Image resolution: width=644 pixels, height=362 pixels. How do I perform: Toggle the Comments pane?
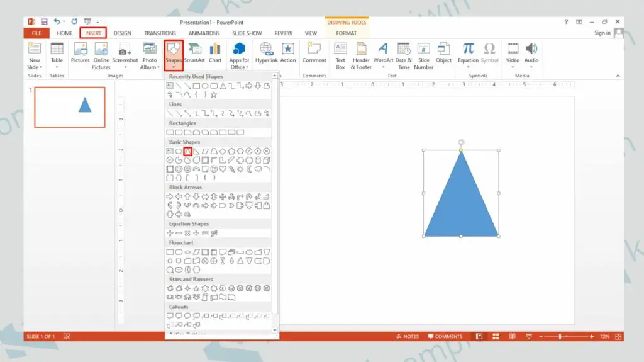[445, 336]
